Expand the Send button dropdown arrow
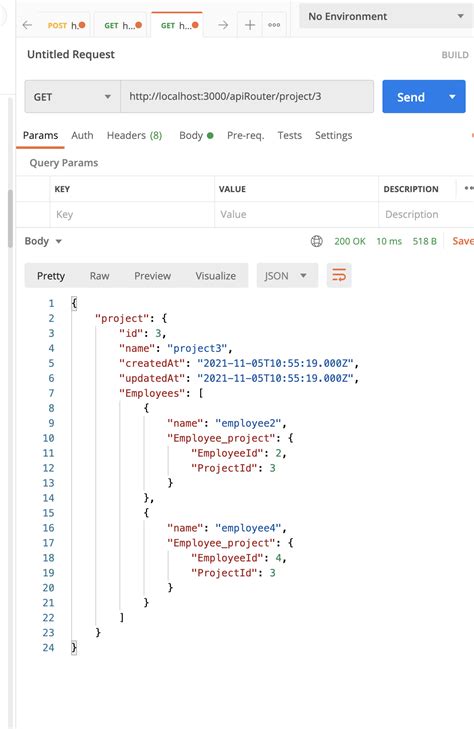Image resolution: width=474 pixels, height=729 pixels. [x=452, y=97]
